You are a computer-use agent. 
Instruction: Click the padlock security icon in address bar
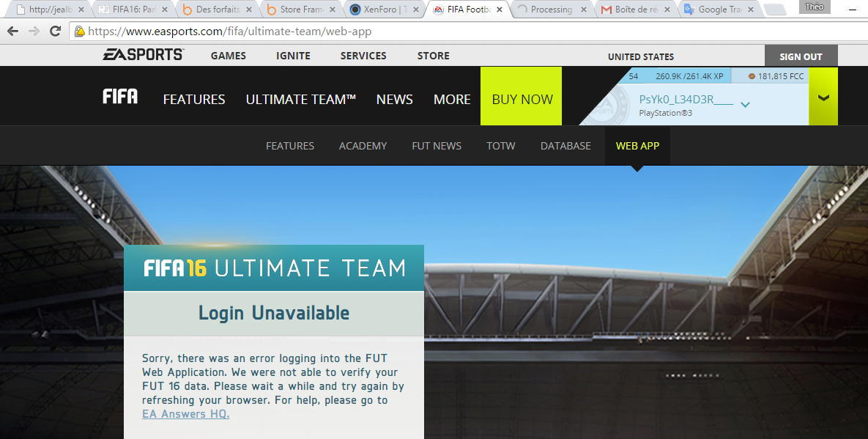coord(79,32)
